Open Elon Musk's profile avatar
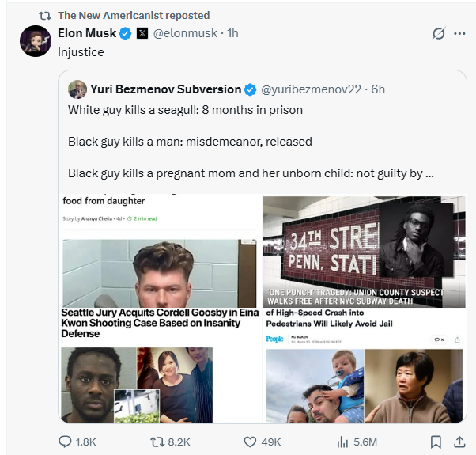The width and height of the screenshot is (476, 455). pyautogui.click(x=36, y=40)
